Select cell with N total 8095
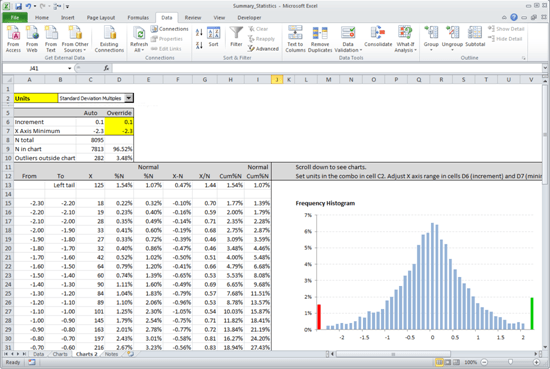The width and height of the screenshot is (550, 369). [90, 140]
